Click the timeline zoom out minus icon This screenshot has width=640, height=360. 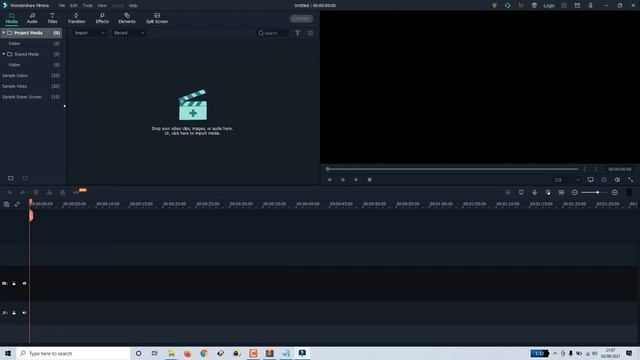click(x=574, y=192)
